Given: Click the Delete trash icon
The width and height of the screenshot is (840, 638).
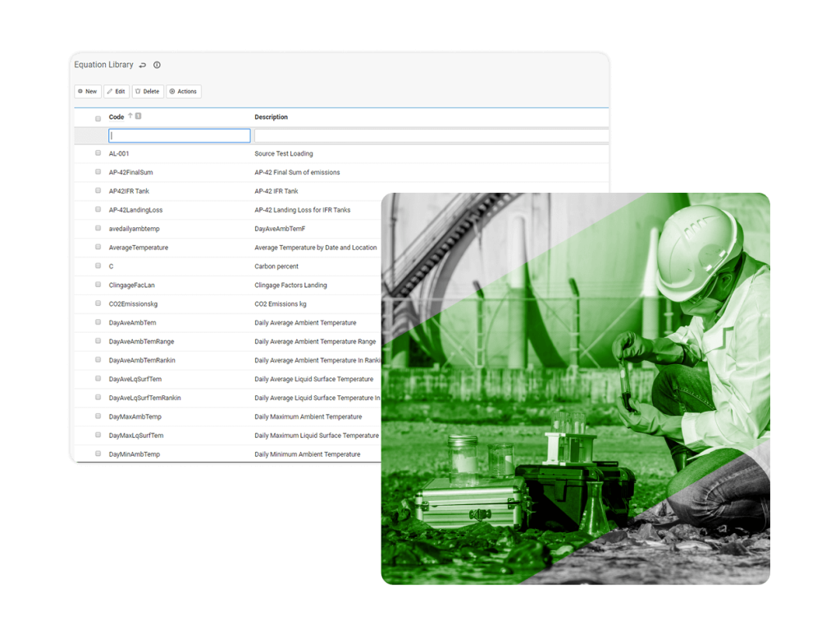Looking at the screenshot, I should coord(138,92).
